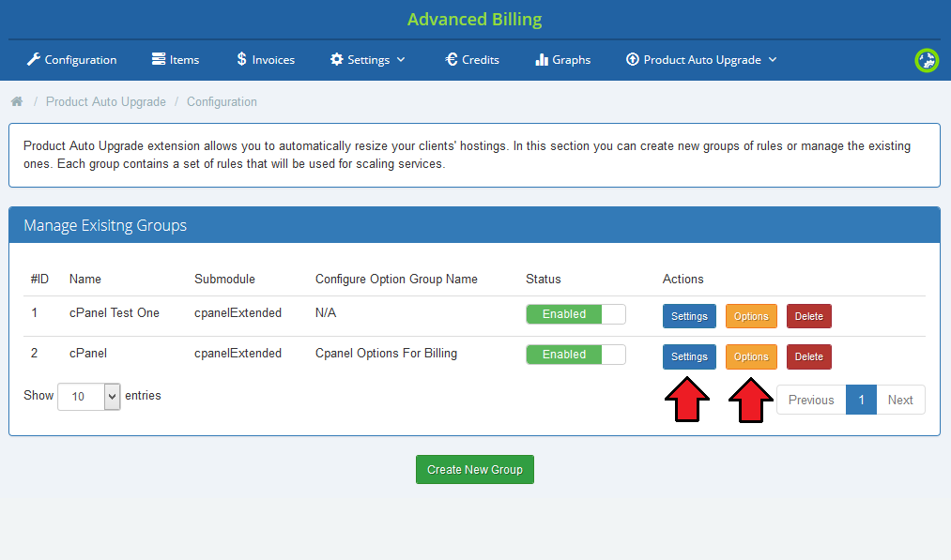Open the Product Auto Upgrade menu

click(x=701, y=59)
